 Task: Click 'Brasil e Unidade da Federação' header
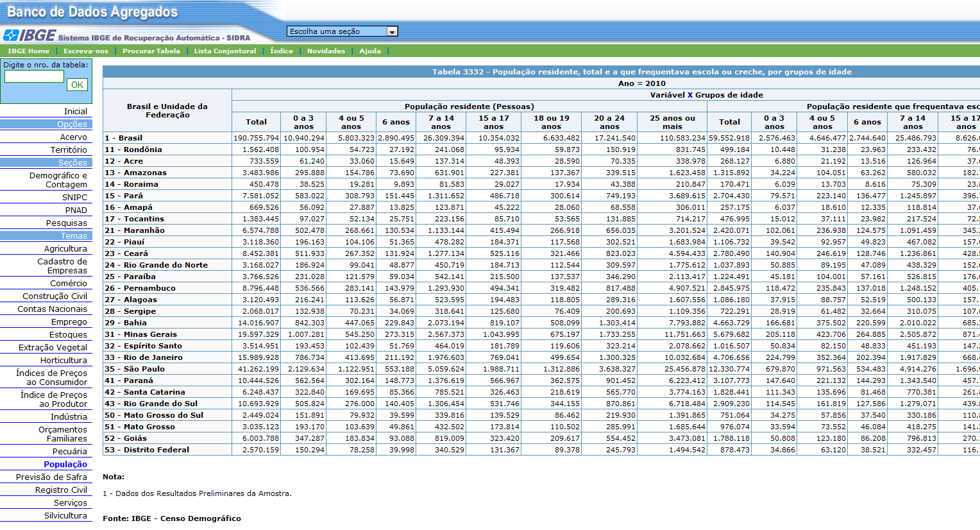click(x=167, y=110)
